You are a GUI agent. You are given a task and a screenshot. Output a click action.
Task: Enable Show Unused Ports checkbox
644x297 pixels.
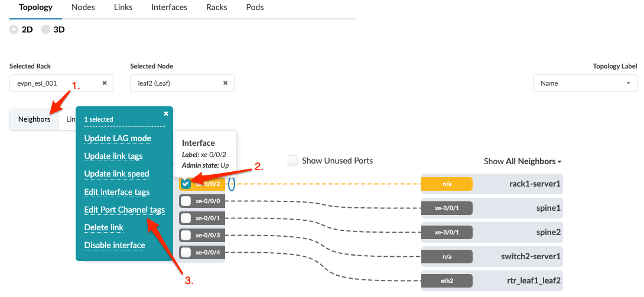pos(292,161)
